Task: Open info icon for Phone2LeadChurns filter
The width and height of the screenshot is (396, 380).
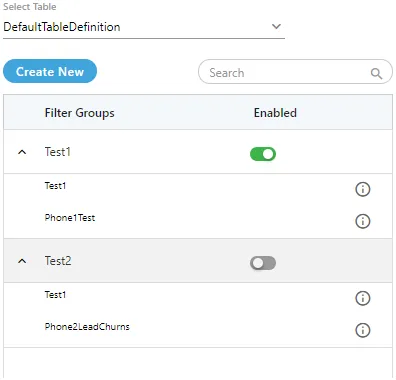Action: [x=363, y=330]
